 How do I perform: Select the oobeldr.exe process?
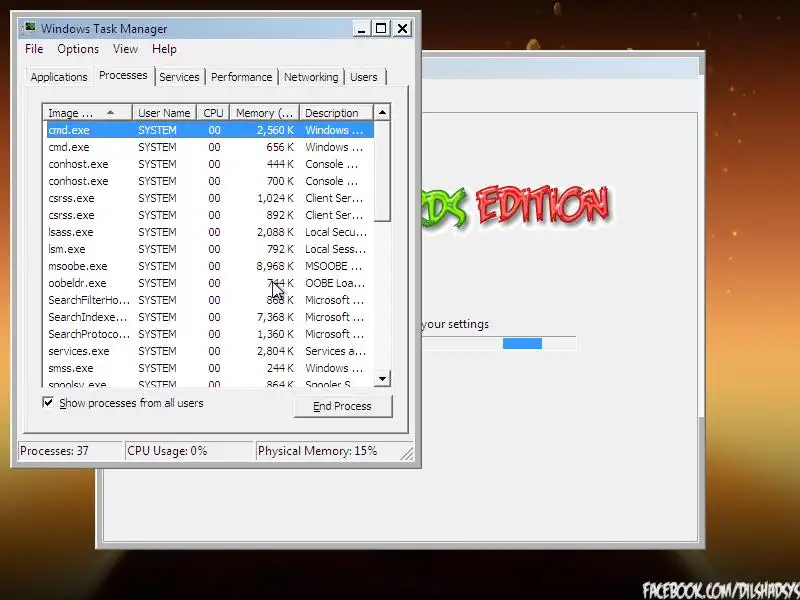coord(210,283)
